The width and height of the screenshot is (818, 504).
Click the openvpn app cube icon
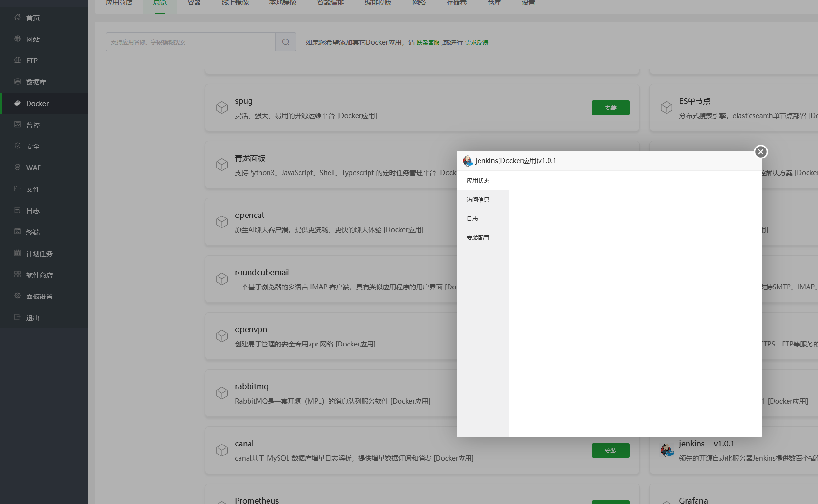222,336
